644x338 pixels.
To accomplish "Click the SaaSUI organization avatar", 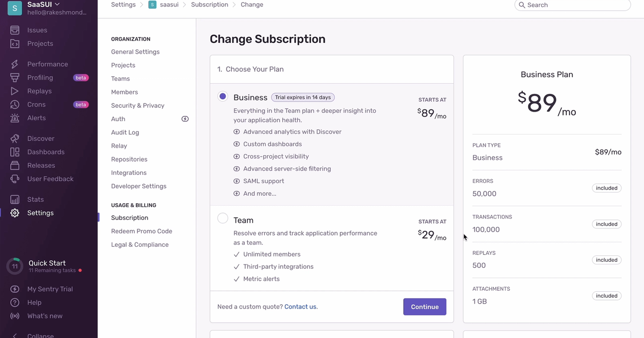I will click(14, 8).
